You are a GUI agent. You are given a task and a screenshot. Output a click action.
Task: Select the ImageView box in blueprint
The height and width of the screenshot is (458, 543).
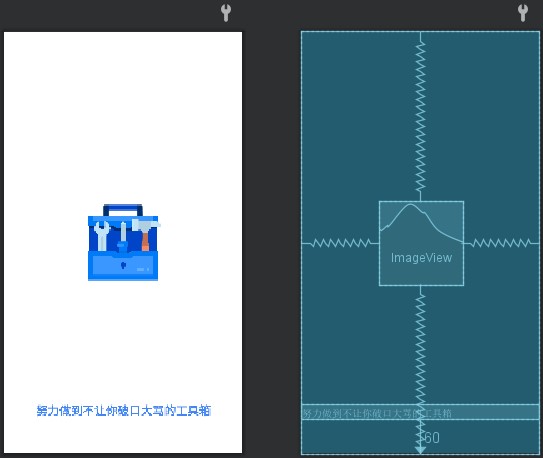click(421, 243)
